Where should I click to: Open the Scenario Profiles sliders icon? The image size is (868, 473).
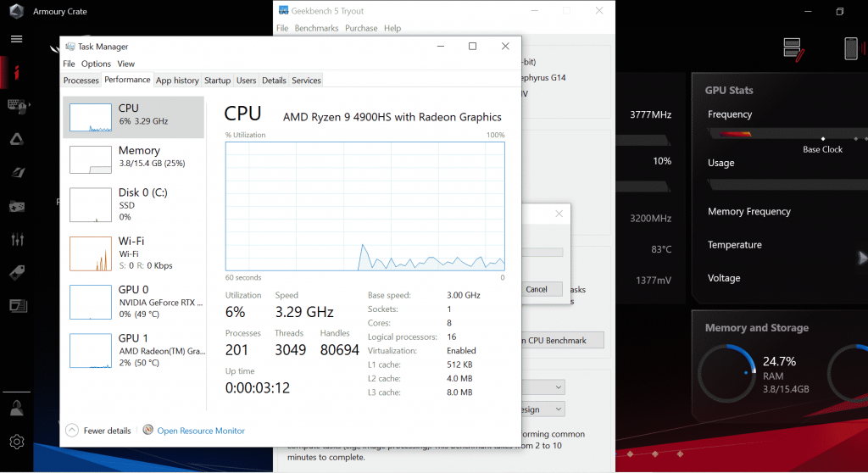(x=17, y=239)
